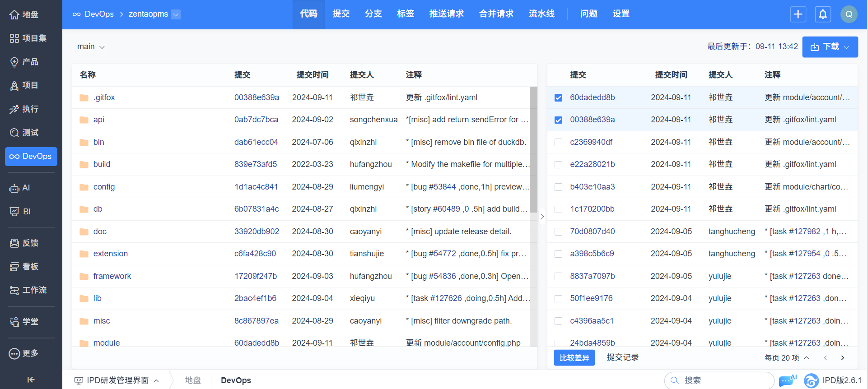Switch to the 分支 tab

coord(373,14)
